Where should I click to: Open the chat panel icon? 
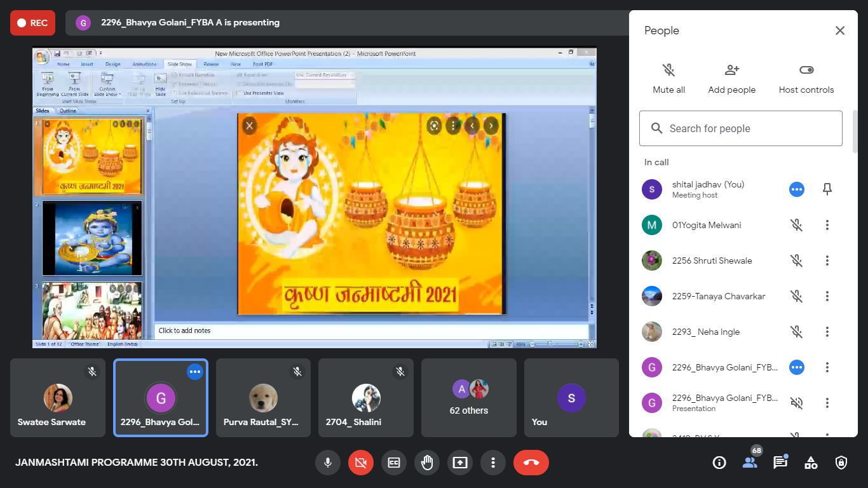click(x=780, y=463)
